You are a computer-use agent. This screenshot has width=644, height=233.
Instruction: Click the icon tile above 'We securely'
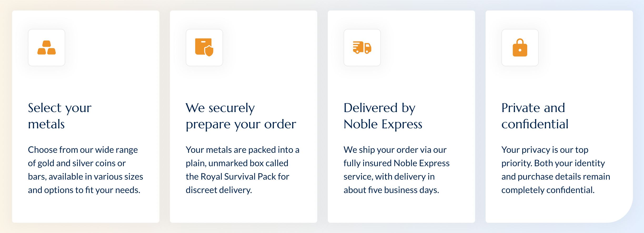click(204, 48)
